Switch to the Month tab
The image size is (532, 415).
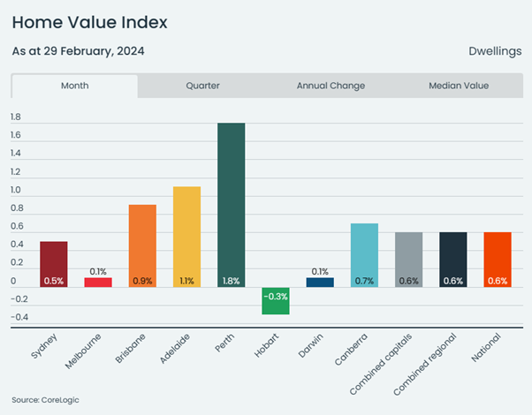(x=74, y=86)
